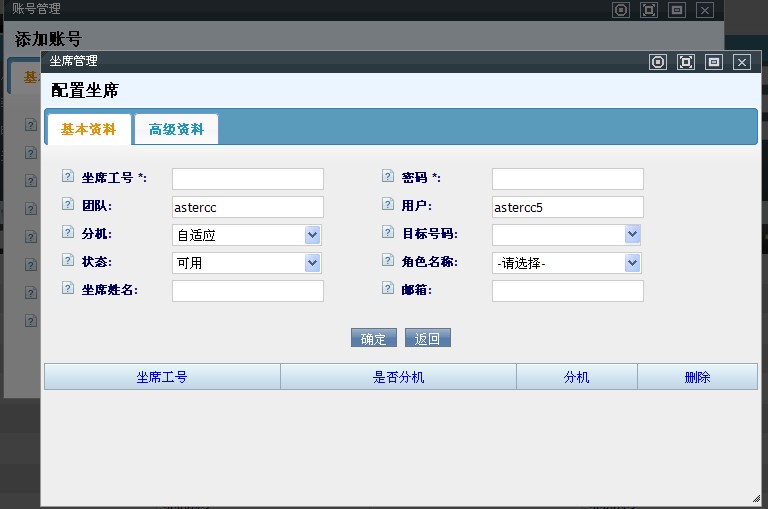The width and height of the screenshot is (768, 509).
Task: Sort by the 坐席工号 column header
Action: click(x=162, y=377)
